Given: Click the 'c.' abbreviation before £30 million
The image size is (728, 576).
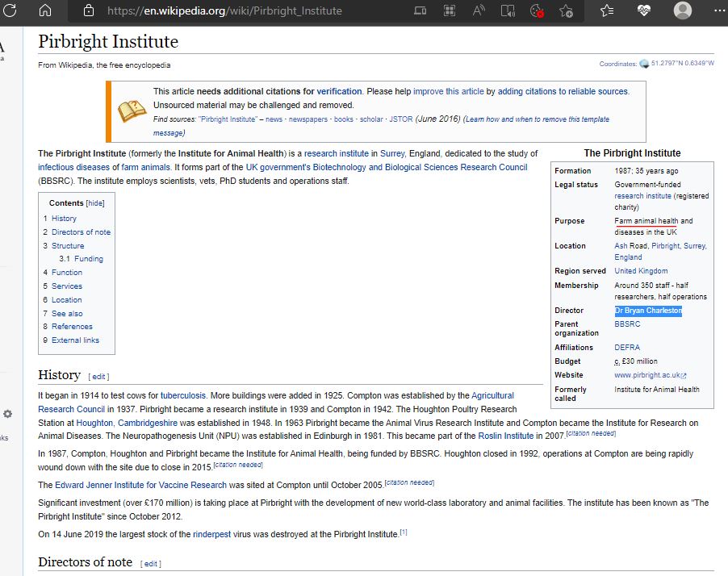Looking at the screenshot, I should point(617,361).
